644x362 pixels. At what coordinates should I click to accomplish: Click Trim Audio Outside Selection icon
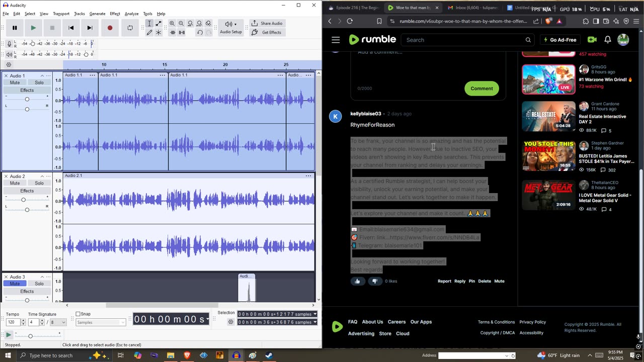172,32
